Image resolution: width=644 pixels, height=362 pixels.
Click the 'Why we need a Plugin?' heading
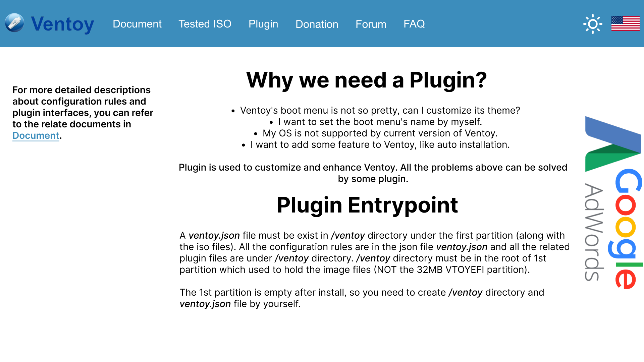(x=367, y=80)
